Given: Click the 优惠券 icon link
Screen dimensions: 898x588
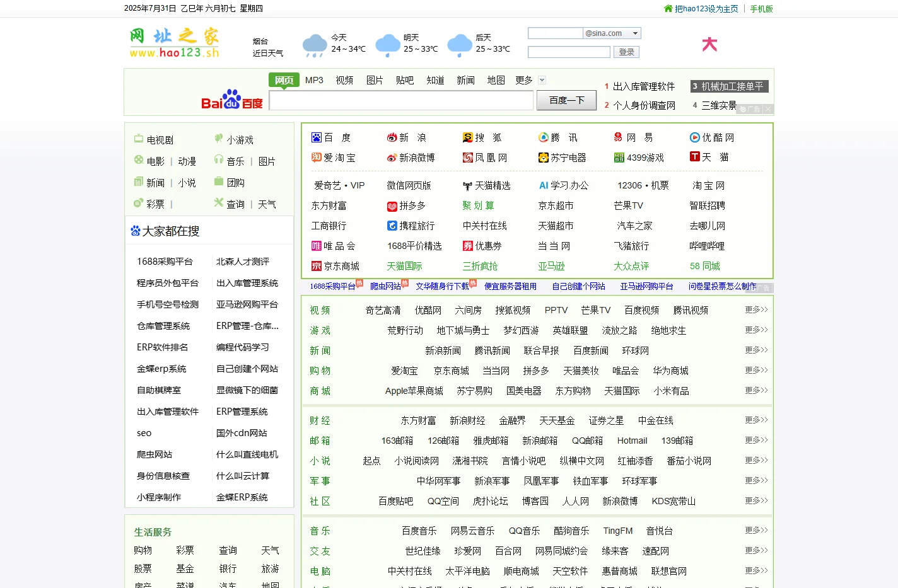Looking at the screenshot, I should [468, 246].
